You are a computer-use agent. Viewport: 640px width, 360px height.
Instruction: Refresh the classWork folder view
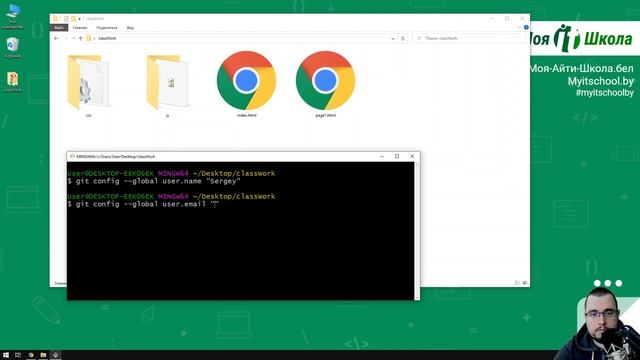[403, 38]
